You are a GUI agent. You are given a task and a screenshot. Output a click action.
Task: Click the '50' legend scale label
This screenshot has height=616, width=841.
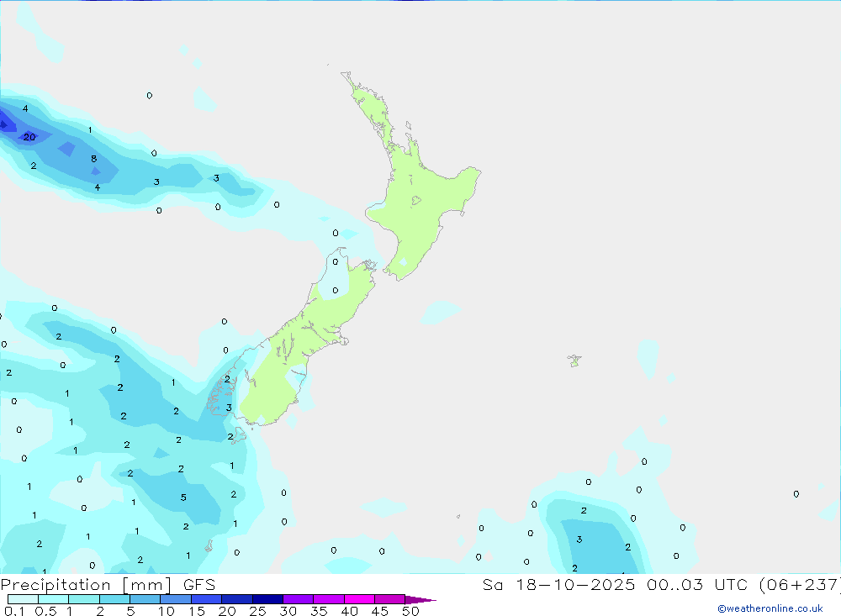point(410,611)
